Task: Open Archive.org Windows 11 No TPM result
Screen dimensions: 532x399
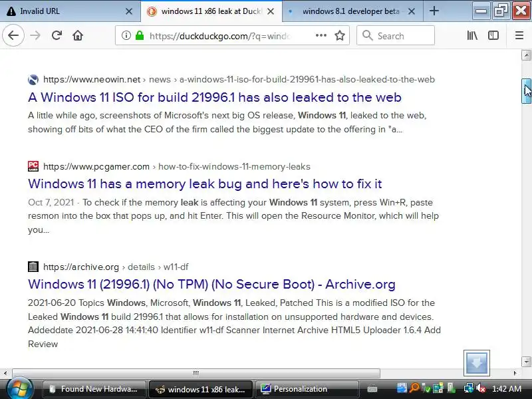Action: (211, 285)
